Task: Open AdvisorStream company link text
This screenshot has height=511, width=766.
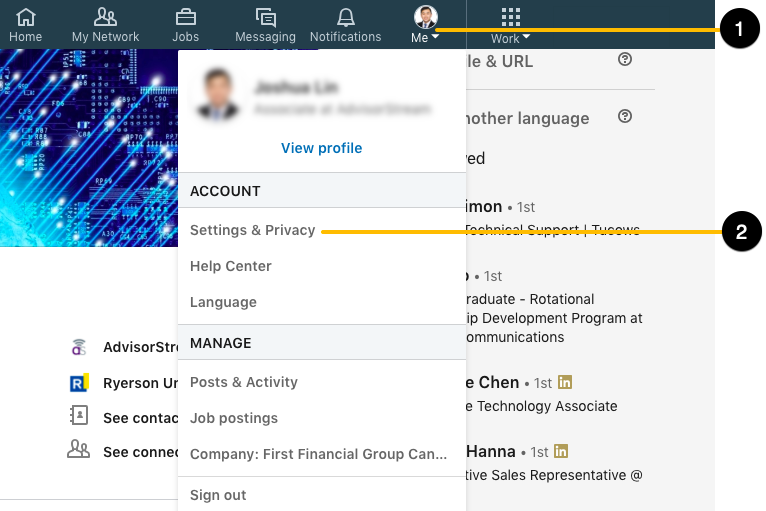Action: coord(141,347)
